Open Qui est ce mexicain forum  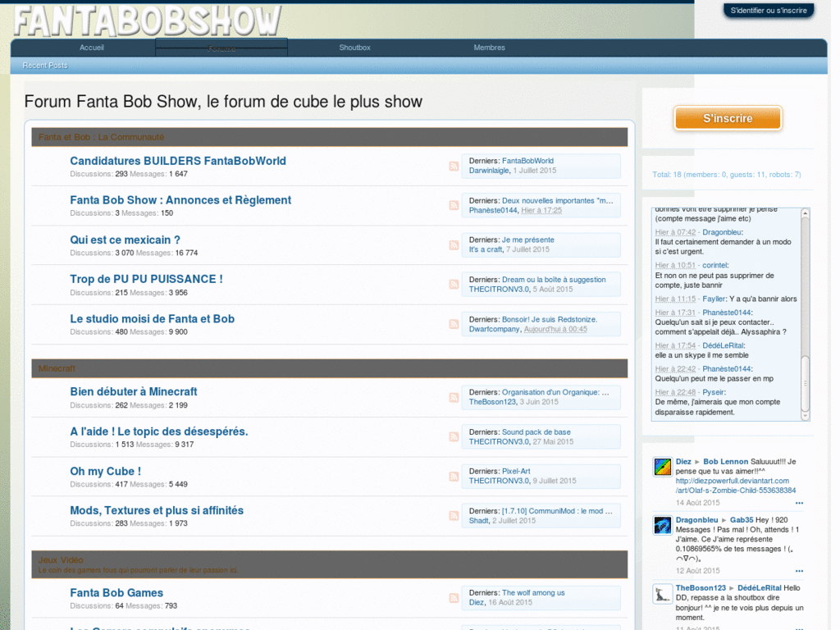(x=126, y=242)
